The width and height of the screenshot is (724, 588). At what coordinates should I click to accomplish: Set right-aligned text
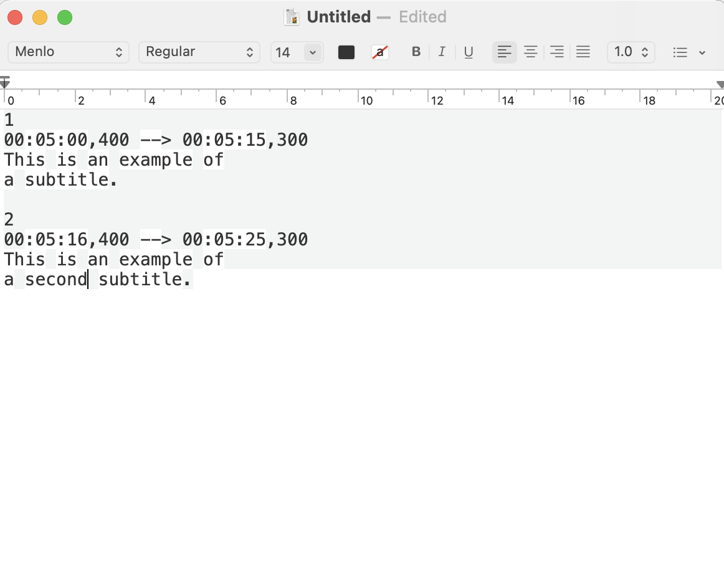556,52
